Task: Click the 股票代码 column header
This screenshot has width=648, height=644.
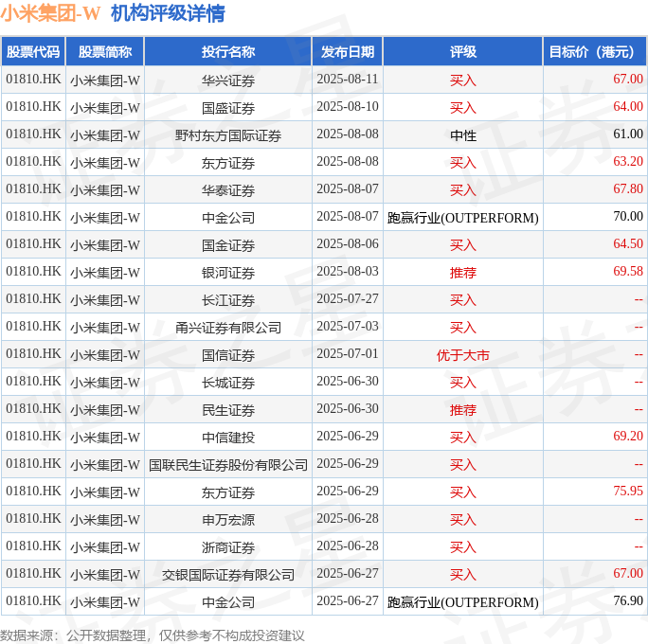Action: click(x=33, y=52)
